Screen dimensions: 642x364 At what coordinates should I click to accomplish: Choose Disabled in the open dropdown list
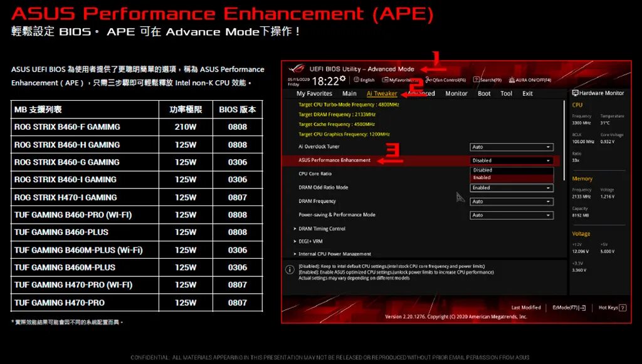point(512,170)
